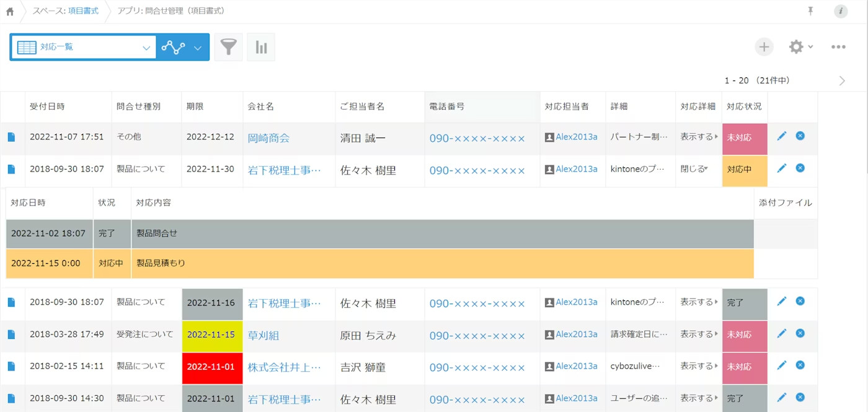
Task: Open record details icon for 2022-11-07 row
Action: pos(11,137)
